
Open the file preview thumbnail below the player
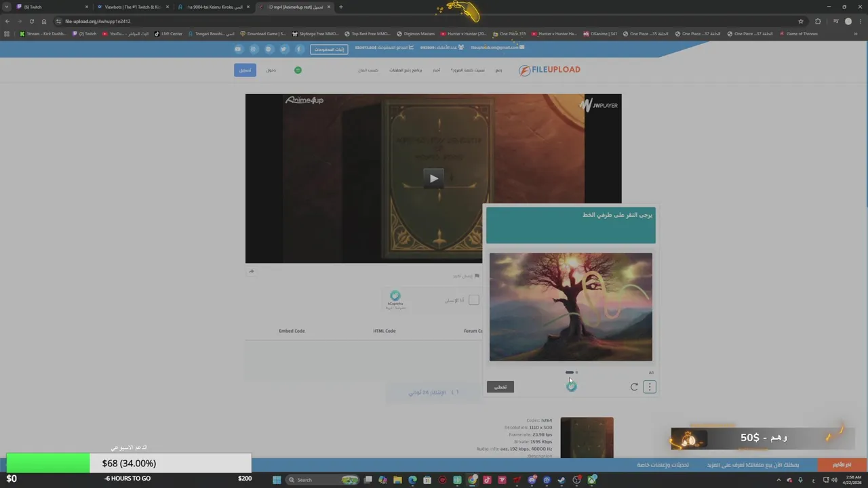coord(587,438)
